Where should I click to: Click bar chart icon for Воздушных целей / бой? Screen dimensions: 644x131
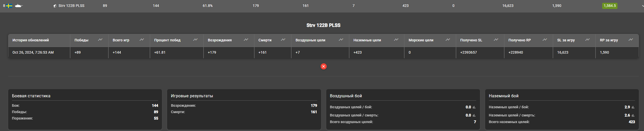click(474, 107)
